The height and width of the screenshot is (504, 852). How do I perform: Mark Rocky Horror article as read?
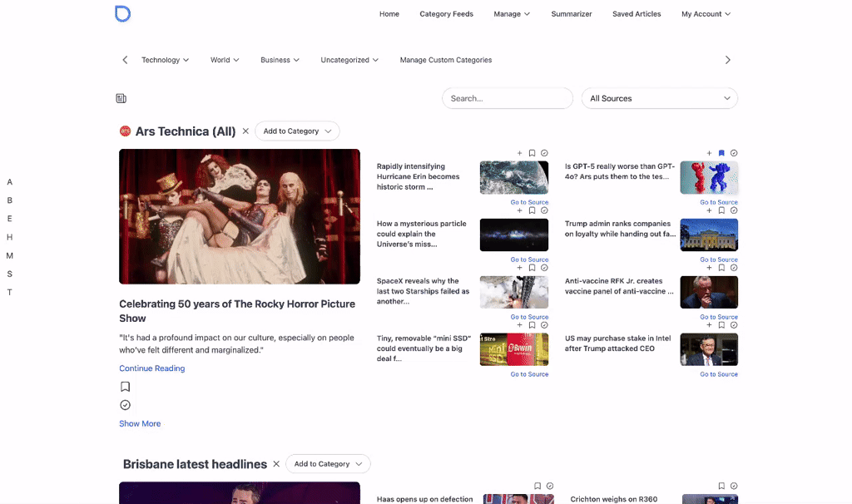coord(125,404)
